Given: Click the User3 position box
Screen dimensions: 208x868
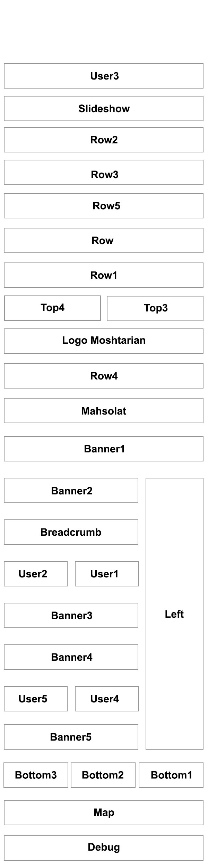Looking at the screenshot, I should [104, 76].
